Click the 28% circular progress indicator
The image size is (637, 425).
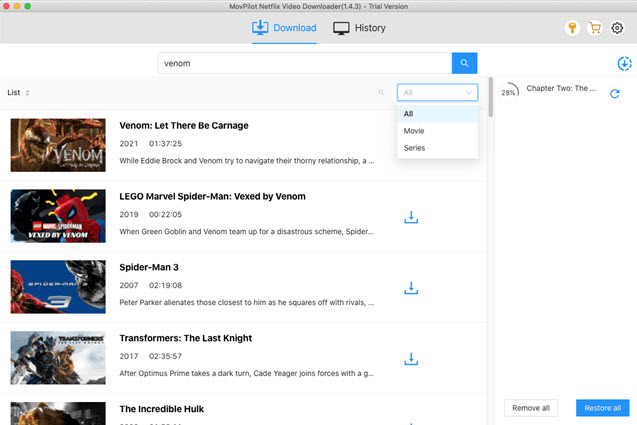point(509,93)
